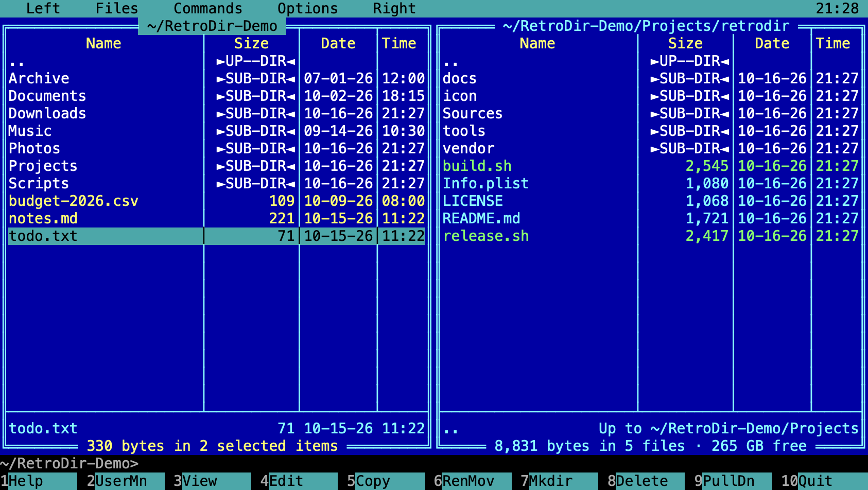This screenshot has width=868, height=490.
Task: Select release.sh script file
Action: 651,236
